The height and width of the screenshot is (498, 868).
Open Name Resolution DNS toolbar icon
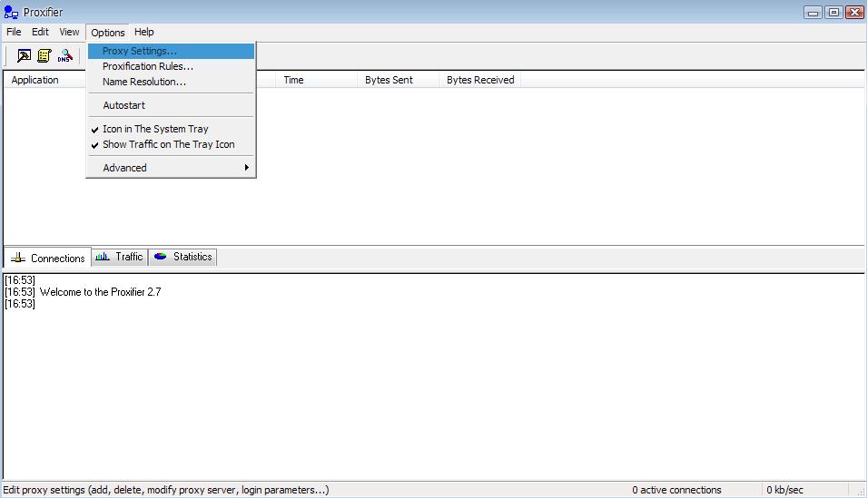point(64,56)
